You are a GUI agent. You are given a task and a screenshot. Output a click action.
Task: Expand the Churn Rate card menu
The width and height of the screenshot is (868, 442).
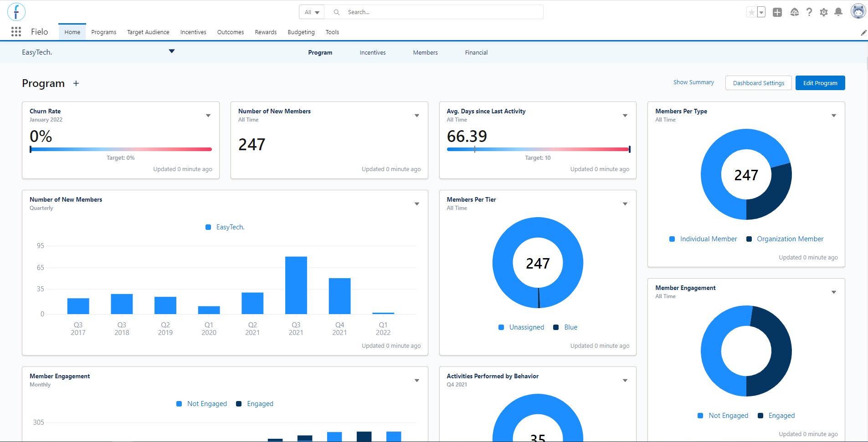(208, 116)
